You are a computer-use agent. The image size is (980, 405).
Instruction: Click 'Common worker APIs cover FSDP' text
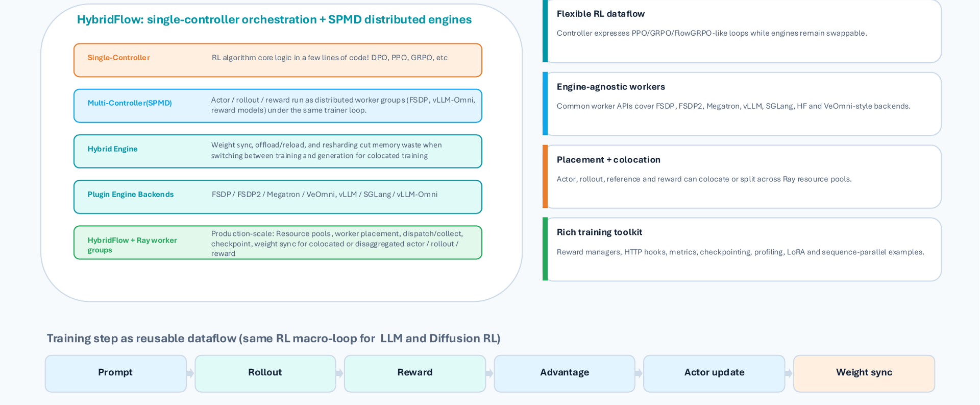coord(733,106)
